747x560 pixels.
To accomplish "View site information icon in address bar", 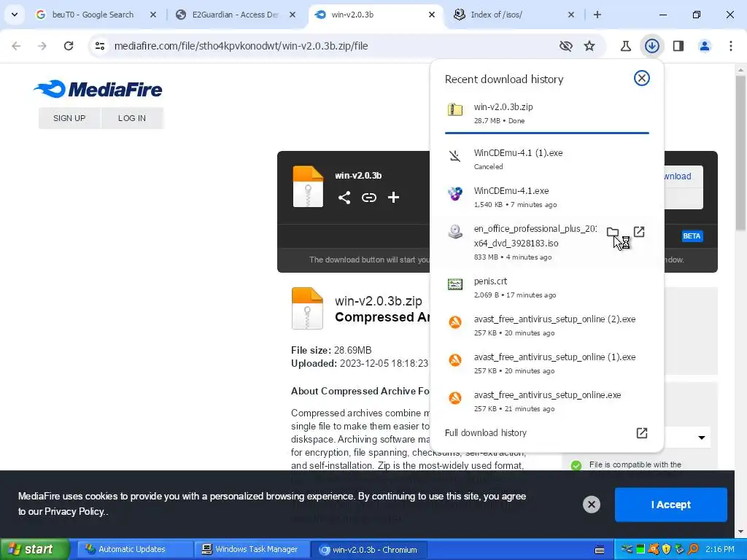I will point(100,46).
